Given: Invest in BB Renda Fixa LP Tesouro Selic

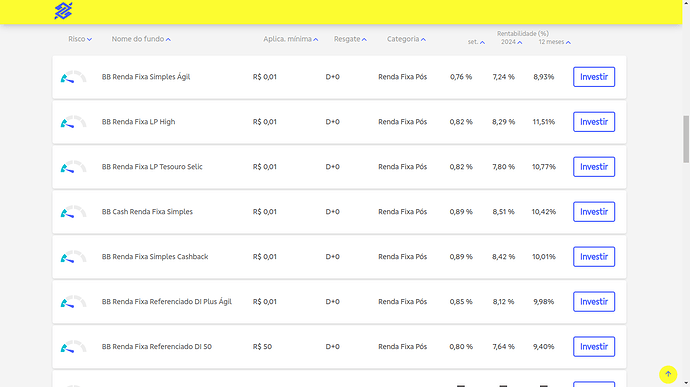Looking at the screenshot, I should [x=594, y=167].
